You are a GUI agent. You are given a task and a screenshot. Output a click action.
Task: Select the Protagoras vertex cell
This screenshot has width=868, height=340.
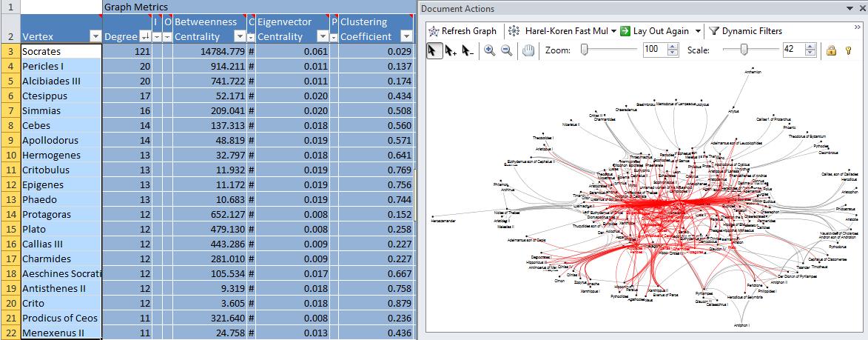[x=61, y=214]
